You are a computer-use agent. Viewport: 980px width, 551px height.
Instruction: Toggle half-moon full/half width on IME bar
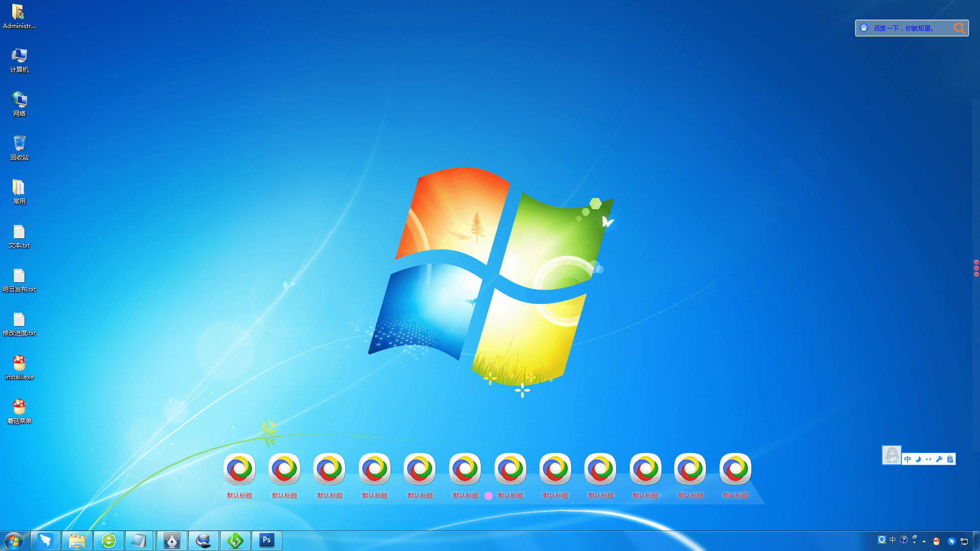coord(918,459)
